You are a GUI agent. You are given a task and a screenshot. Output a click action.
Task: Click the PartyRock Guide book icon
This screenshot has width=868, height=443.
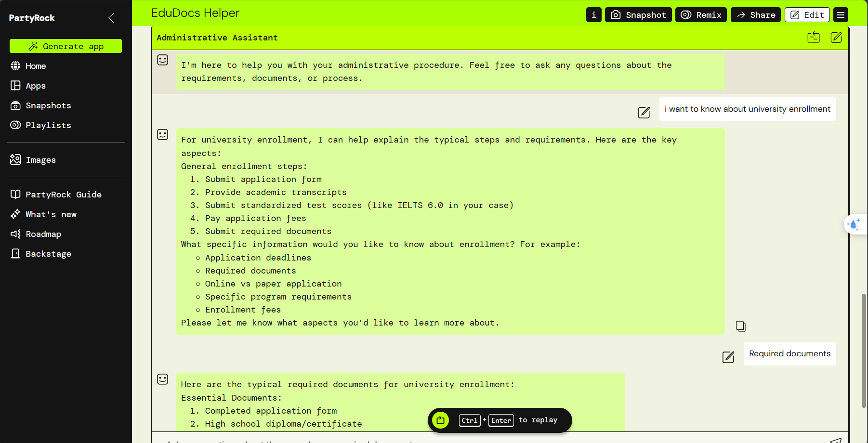pos(15,195)
